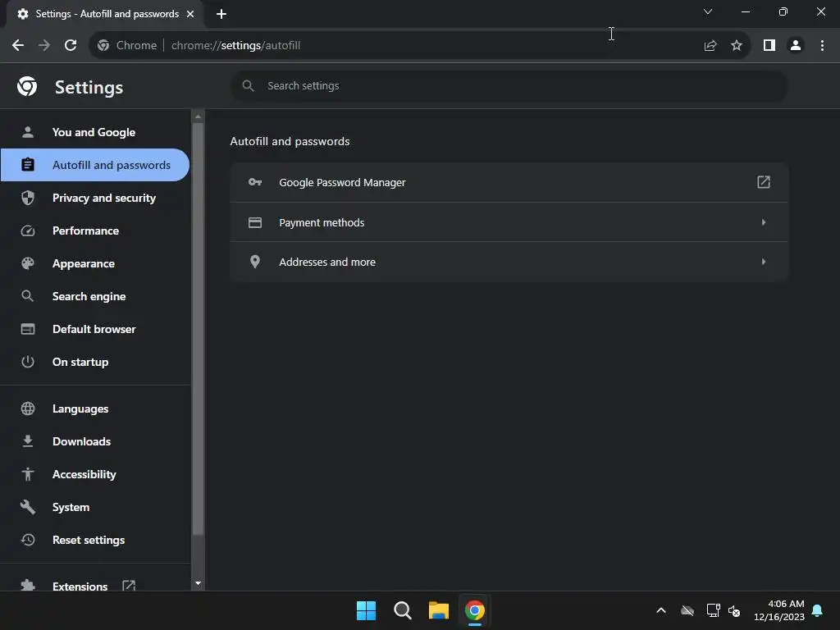Open the notifications bell
Image resolution: width=840 pixels, height=630 pixels.
coord(818,610)
